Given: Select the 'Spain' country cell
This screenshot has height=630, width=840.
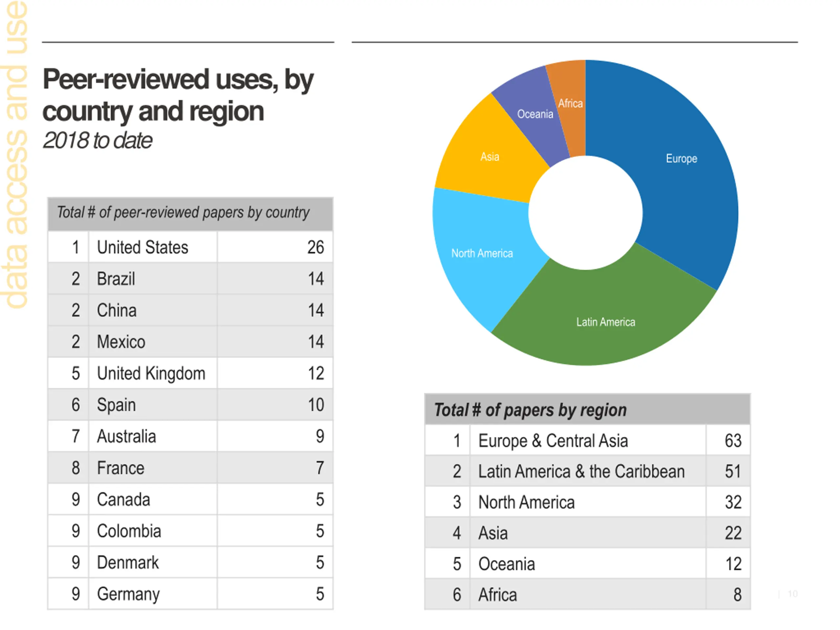Looking at the screenshot, I should click(x=153, y=405).
